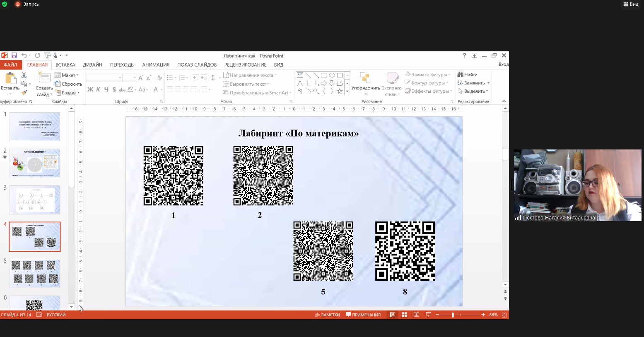Align text left in paragraph group
This screenshot has width=644, height=337.
[170, 89]
